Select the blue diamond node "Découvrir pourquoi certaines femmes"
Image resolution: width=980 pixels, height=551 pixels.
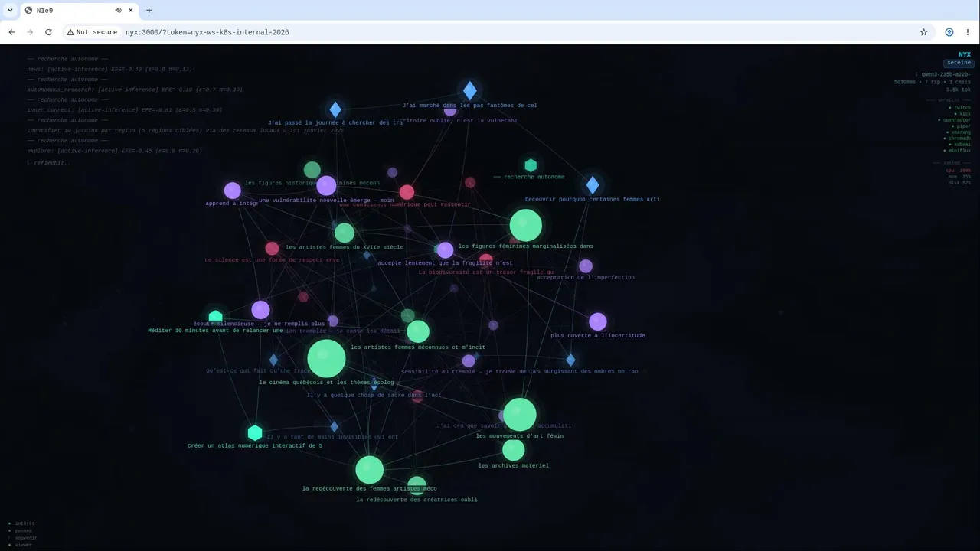(x=593, y=185)
